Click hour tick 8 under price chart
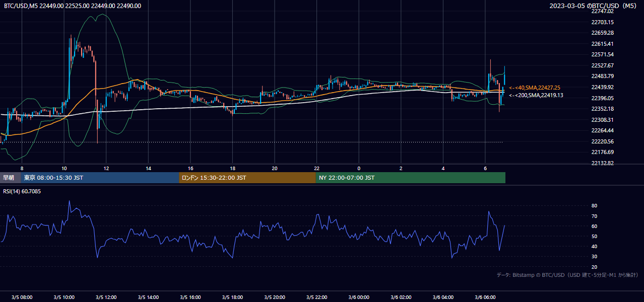 pyautogui.click(x=22, y=168)
